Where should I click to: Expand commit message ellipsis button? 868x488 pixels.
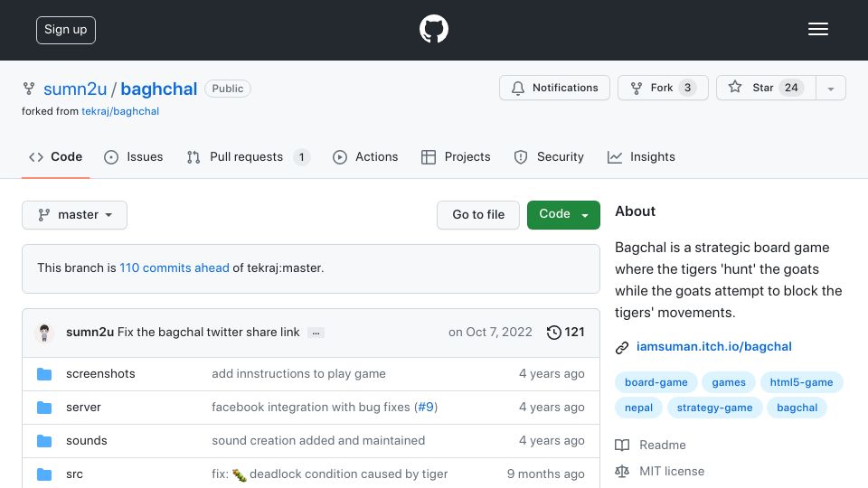tap(316, 333)
